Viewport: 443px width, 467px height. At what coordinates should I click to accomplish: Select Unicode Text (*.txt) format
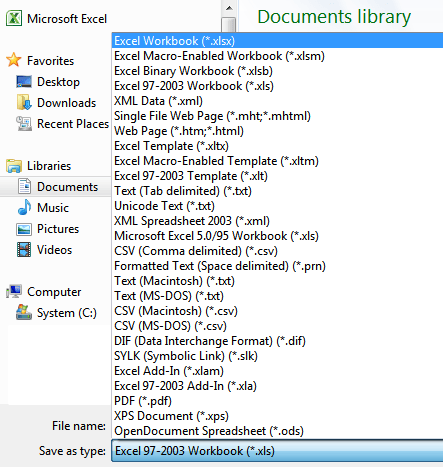point(277,206)
